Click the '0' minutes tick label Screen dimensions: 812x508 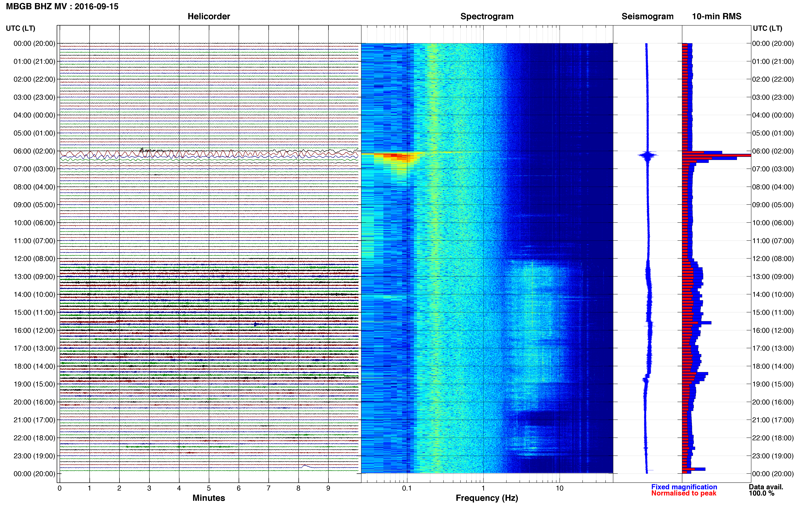[x=59, y=488]
